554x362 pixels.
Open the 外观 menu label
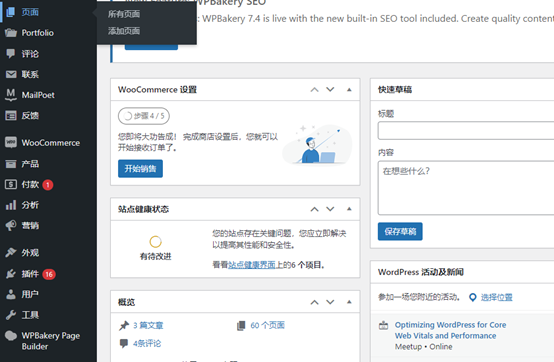pyautogui.click(x=30, y=253)
